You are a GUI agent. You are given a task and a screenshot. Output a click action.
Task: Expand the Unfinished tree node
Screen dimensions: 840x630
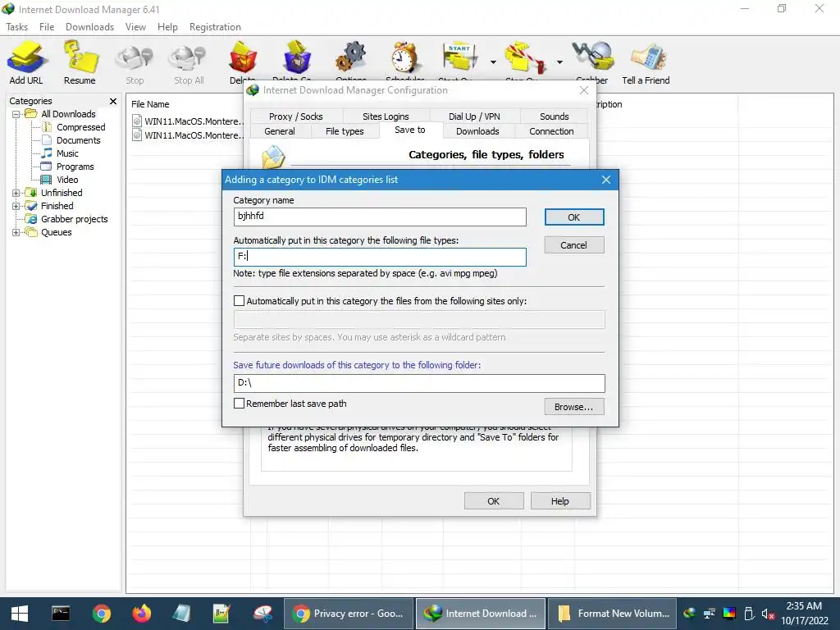point(16,193)
